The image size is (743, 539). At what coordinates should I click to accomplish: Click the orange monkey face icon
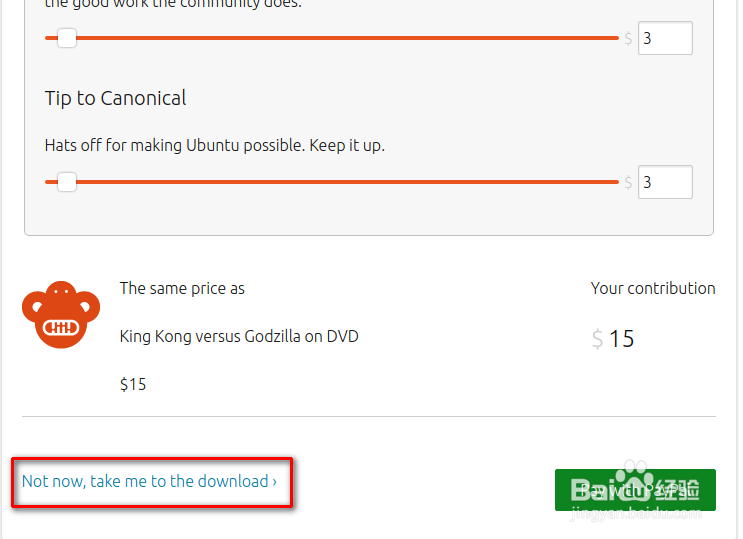(x=61, y=314)
